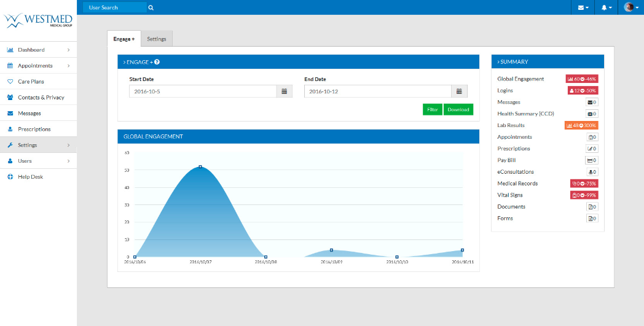Click the Vital Signs badge
This screenshot has width=644, height=326.
click(584, 195)
